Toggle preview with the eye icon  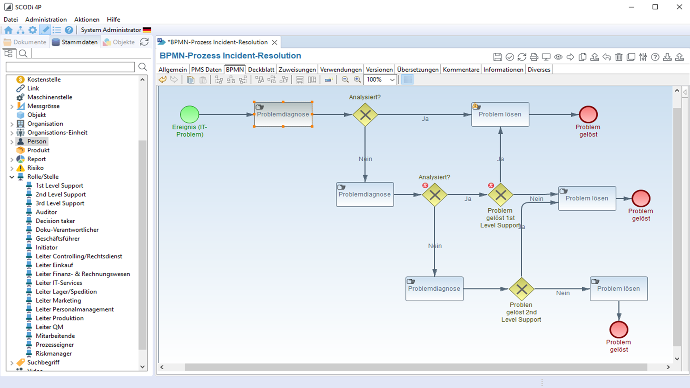click(558, 57)
